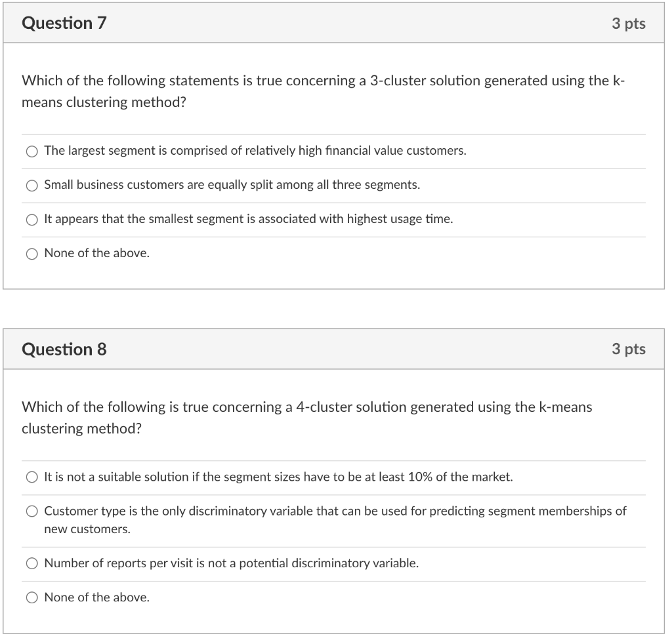Image resolution: width=672 pixels, height=642 pixels.
Task: Select 'It appears that the smallest segment is associated with highest usage time'
Action: pyautogui.click(x=31, y=219)
